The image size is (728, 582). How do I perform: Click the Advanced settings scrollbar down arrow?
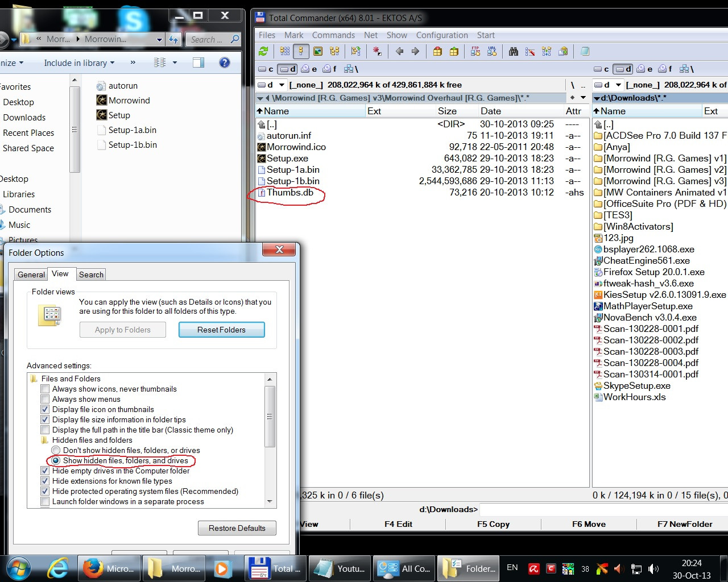coord(270,502)
